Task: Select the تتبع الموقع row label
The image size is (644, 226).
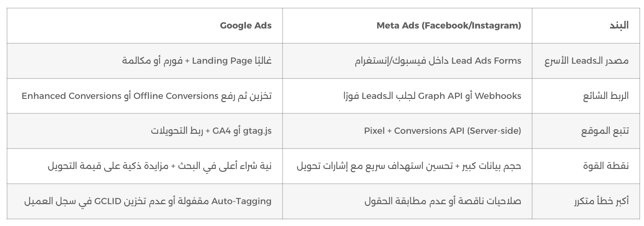Action: point(605,131)
